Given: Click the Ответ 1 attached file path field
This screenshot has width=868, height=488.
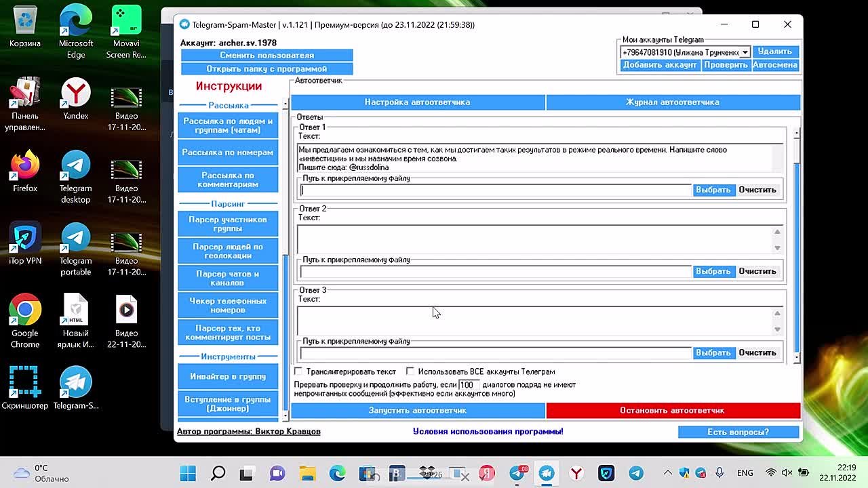Looking at the screenshot, I should click(x=496, y=190).
